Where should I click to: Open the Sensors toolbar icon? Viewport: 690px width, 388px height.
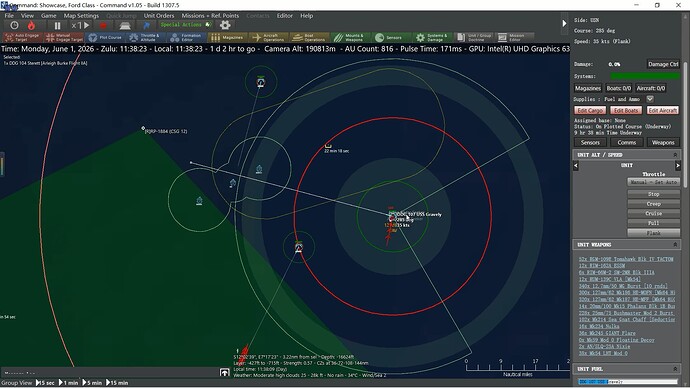pyautogui.click(x=391, y=38)
